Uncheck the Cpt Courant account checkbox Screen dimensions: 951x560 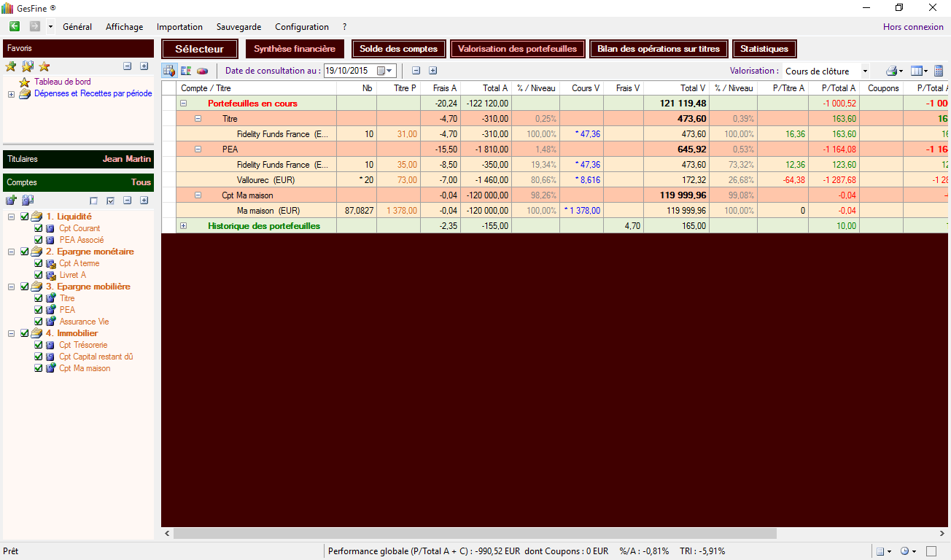point(39,228)
